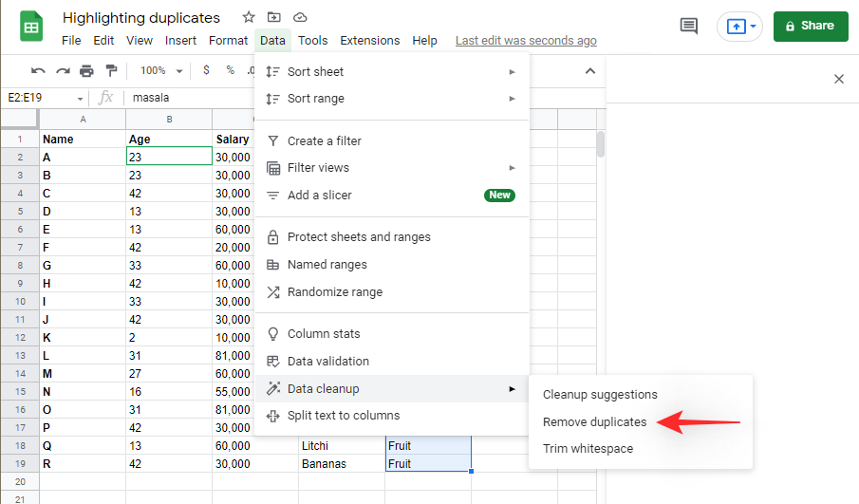Click the Fruit cell in row 19
859x504 pixels.
click(x=428, y=464)
